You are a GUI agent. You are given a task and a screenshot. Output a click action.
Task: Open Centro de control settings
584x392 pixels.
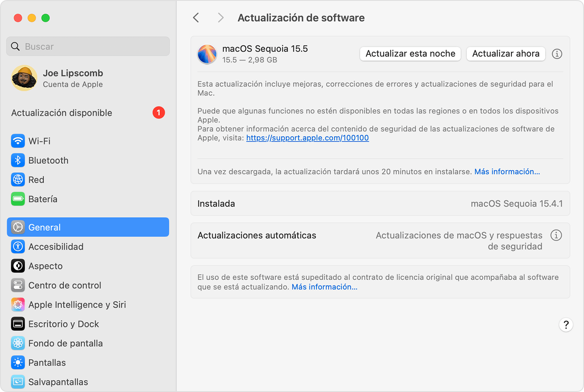(65, 285)
